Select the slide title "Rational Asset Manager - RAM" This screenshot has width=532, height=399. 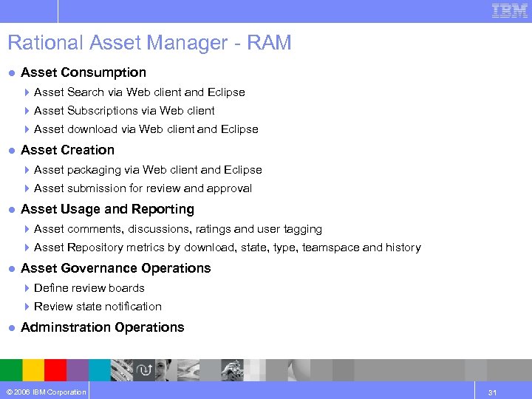click(149, 43)
